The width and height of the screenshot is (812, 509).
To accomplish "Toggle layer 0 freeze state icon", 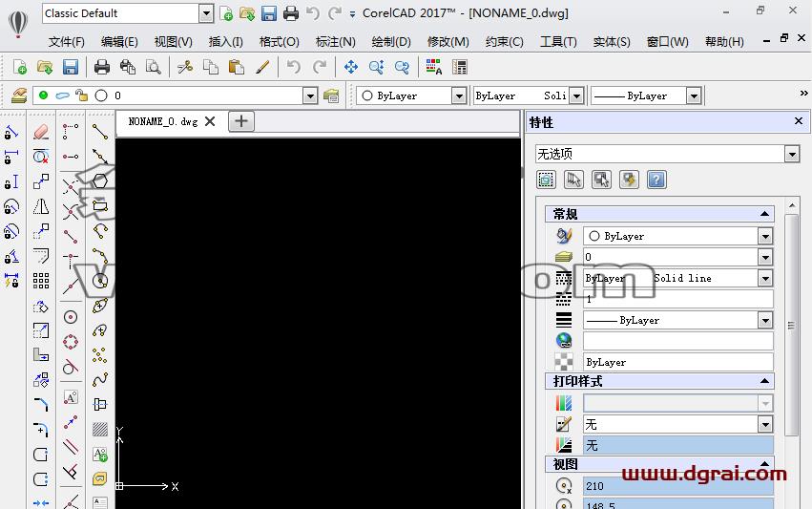I will (62, 95).
